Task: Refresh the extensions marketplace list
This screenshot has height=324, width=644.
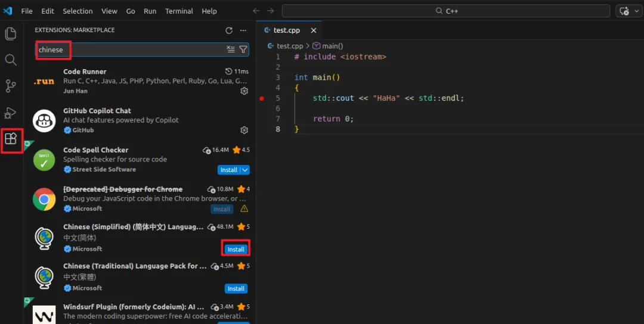Action: point(229,30)
